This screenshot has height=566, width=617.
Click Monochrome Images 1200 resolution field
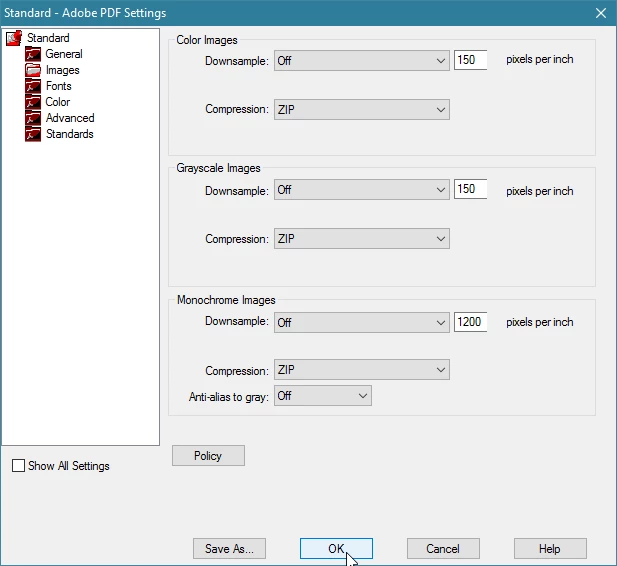click(x=471, y=322)
